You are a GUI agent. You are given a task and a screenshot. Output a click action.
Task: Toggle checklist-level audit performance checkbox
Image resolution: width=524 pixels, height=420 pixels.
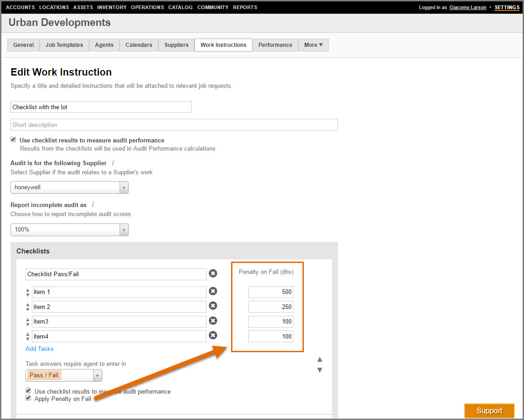[x=28, y=391]
